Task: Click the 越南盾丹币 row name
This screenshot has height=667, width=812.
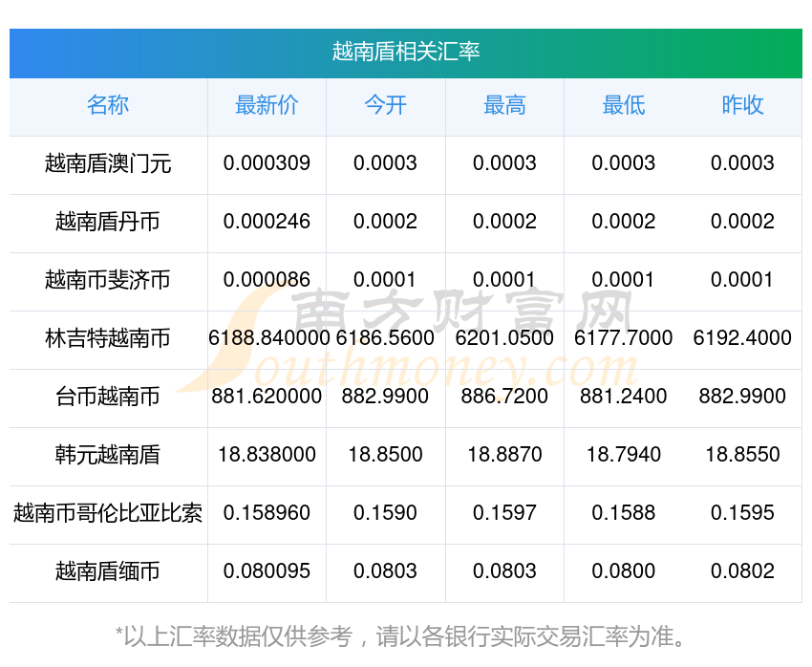Action: (108, 222)
